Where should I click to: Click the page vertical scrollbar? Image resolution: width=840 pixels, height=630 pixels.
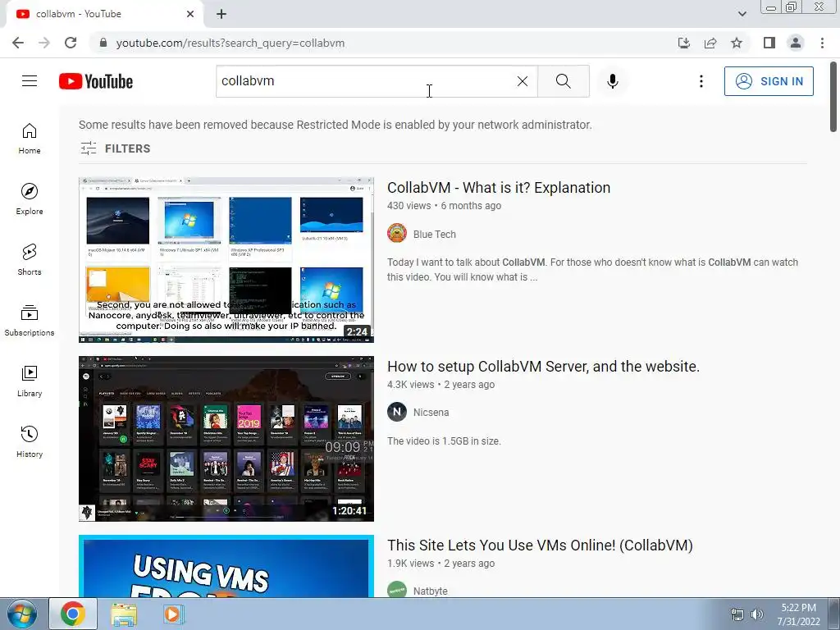coord(833,97)
